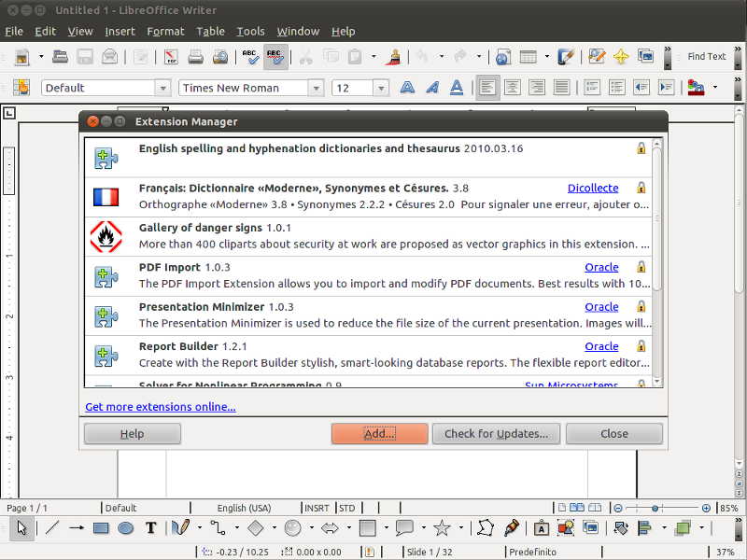747x560 pixels.
Task: Click the Add... button
Action: (x=379, y=434)
